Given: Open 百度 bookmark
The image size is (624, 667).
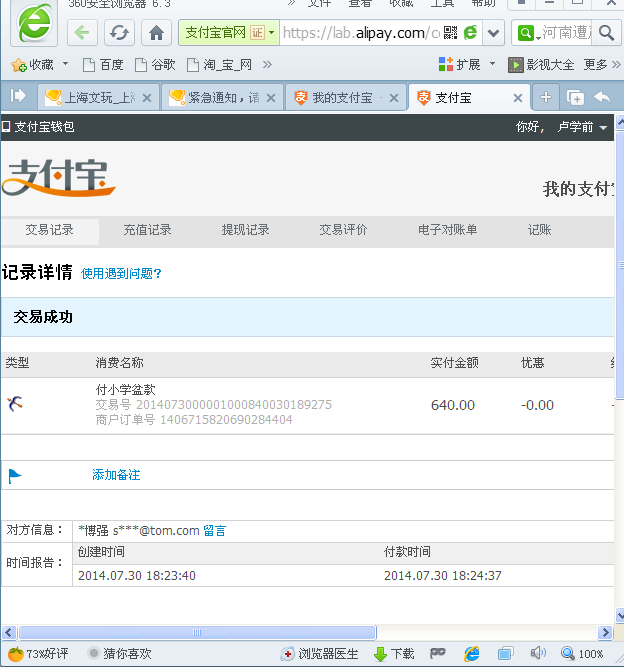Looking at the screenshot, I should pos(103,65).
